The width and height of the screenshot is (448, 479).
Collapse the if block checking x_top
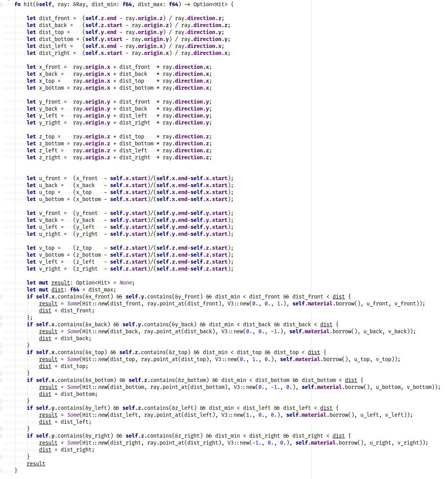[1, 352]
